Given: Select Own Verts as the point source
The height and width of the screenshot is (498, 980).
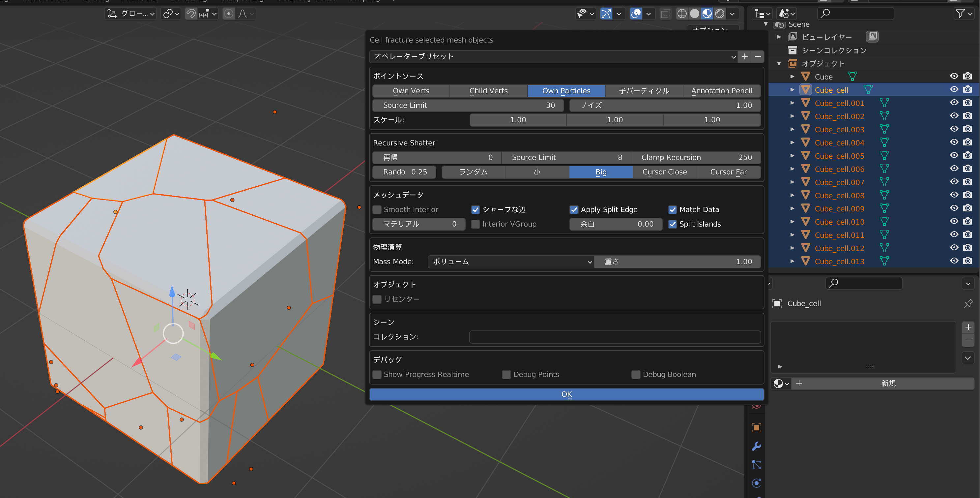Looking at the screenshot, I should [411, 91].
